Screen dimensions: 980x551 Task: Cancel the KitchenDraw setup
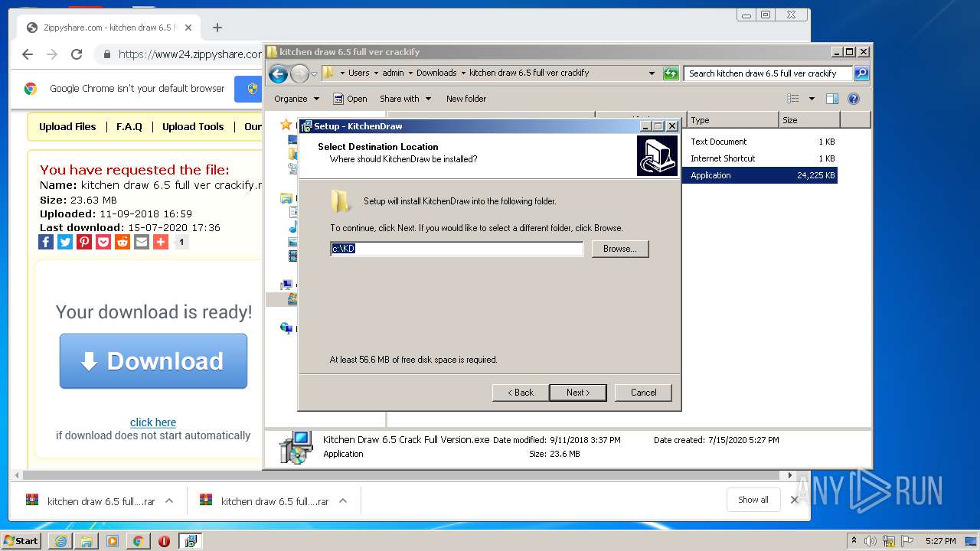(x=643, y=393)
